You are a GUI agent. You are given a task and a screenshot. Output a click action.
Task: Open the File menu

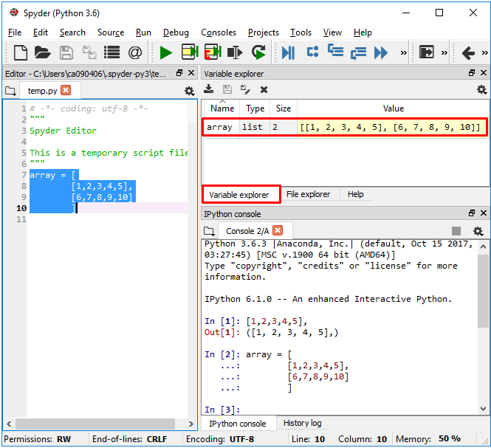point(15,32)
